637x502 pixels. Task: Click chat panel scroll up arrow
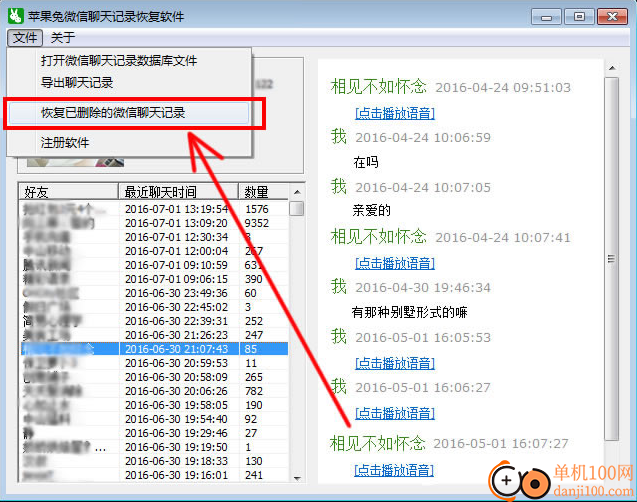click(612, 68)
